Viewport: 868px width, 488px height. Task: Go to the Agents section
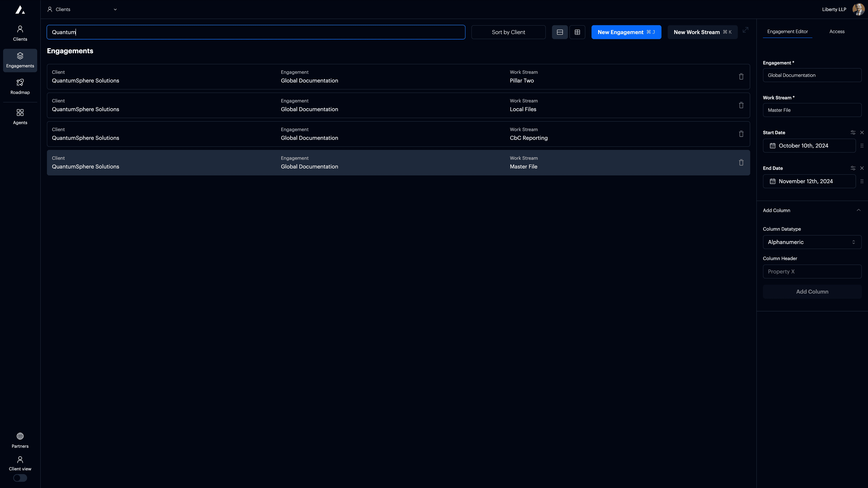click(x=20, y=116)
